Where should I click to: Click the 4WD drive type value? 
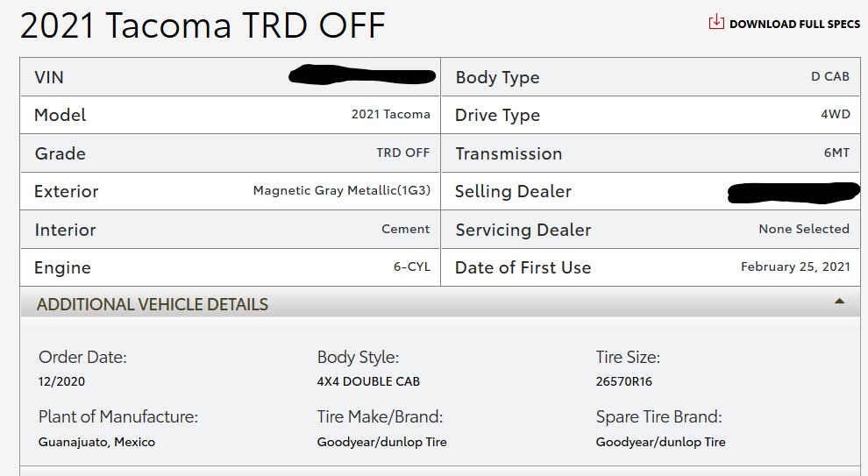point(836,114)
